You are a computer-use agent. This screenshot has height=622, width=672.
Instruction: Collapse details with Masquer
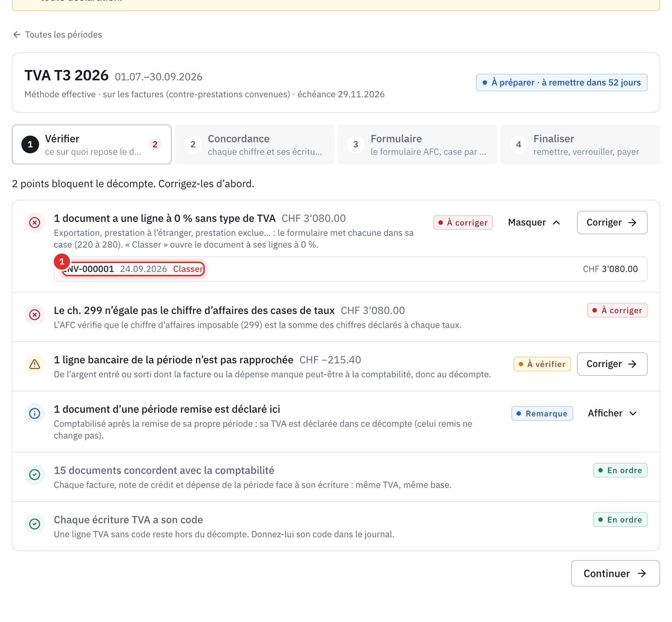534,223
